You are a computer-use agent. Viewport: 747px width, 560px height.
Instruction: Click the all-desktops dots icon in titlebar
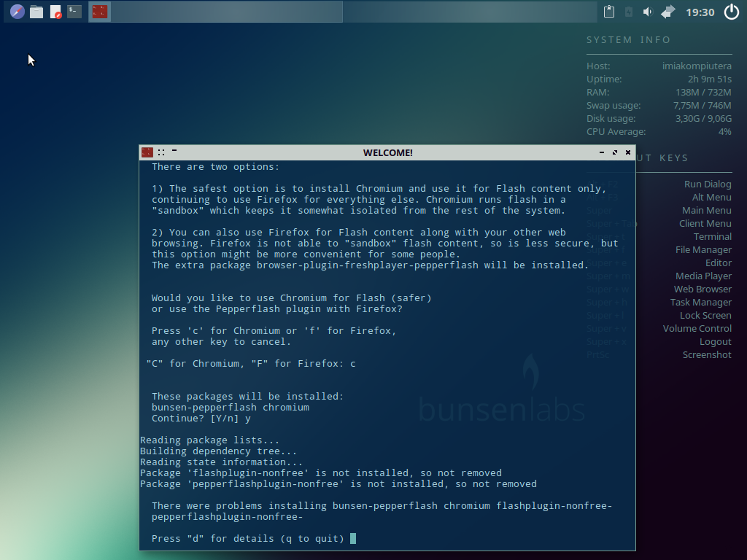[161, 152]
